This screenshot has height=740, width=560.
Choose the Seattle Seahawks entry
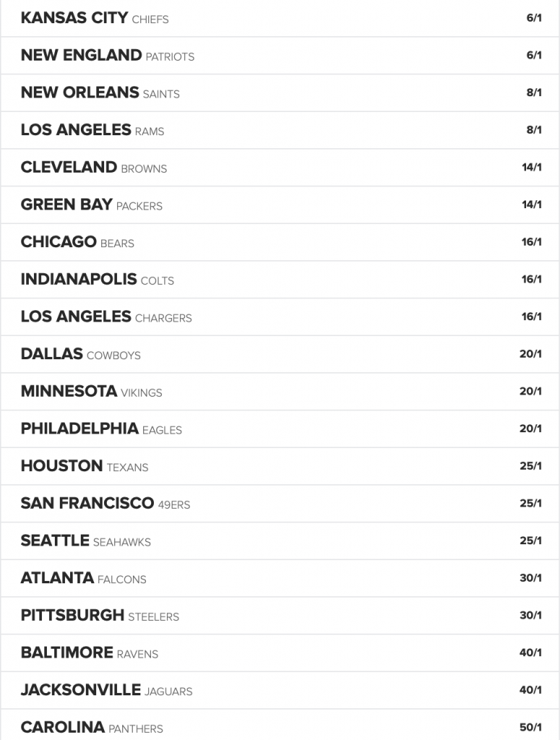click(x=280, y=541)
